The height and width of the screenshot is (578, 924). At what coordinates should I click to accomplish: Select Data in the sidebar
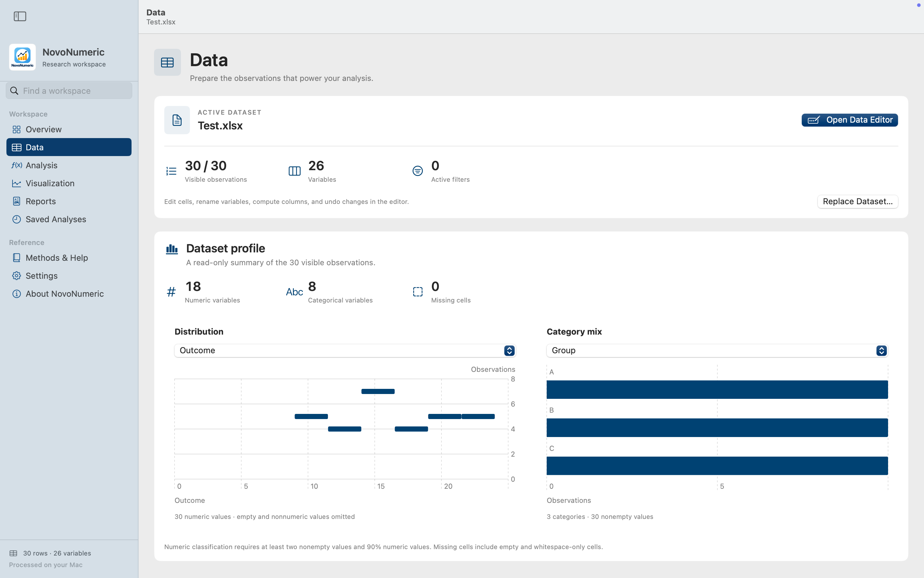pyautogui.click(x=69, y=147)
